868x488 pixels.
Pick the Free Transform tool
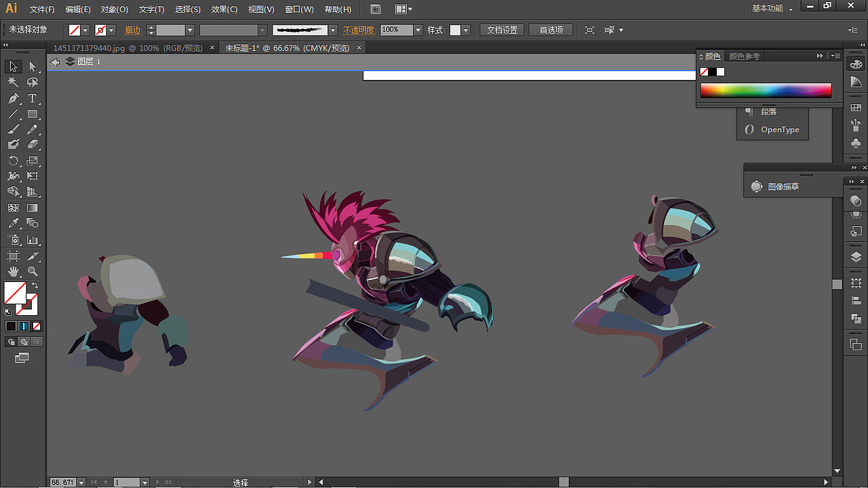(x=33, y=176)
